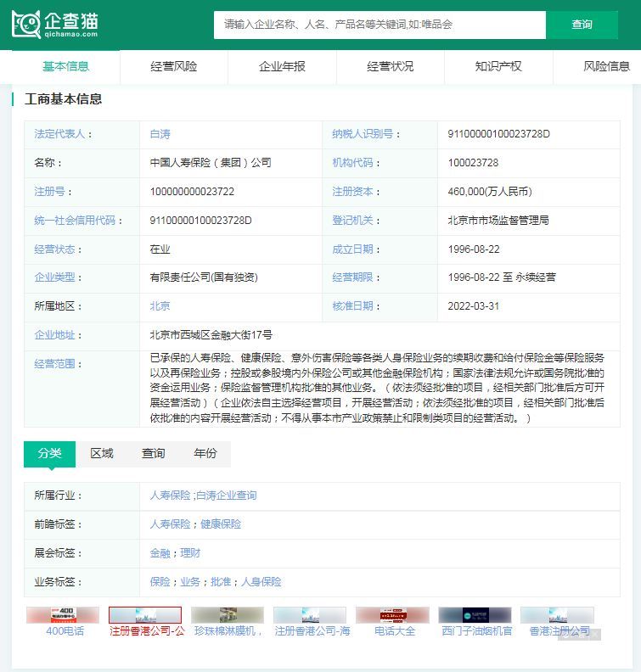Click the approval date 2022-03-31

pyautogui.click(x=474, y=306)
